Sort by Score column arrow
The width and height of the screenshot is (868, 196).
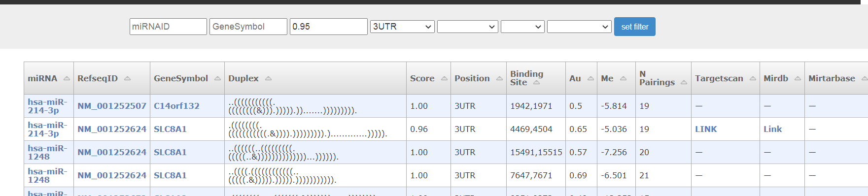coord(444,78)
